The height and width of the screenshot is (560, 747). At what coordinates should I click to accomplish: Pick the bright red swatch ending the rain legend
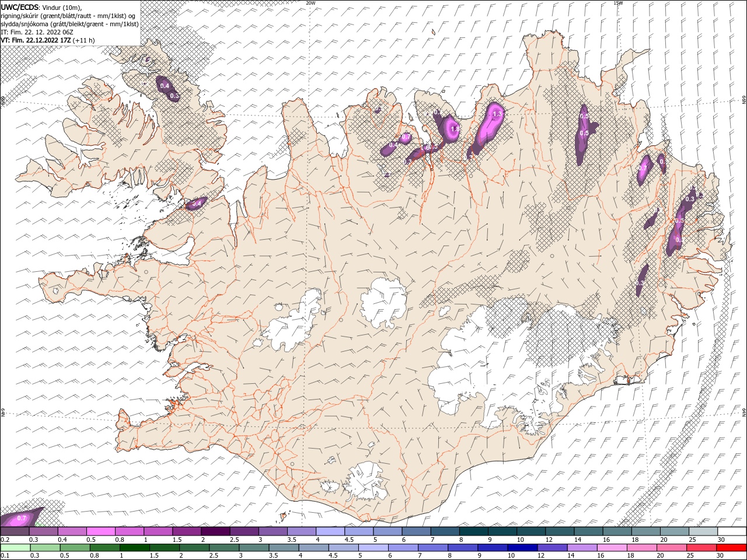pyautogui.click(x=731, y=548)
